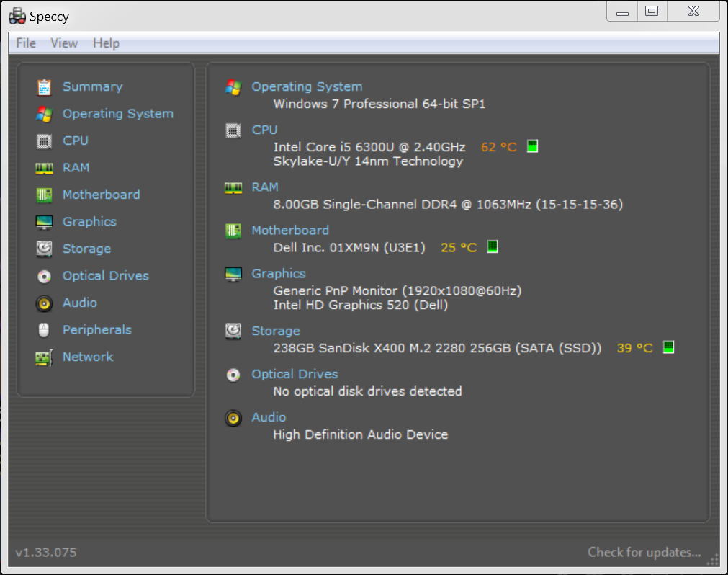Select Peripherals in the sidebar

click(97, 330)
